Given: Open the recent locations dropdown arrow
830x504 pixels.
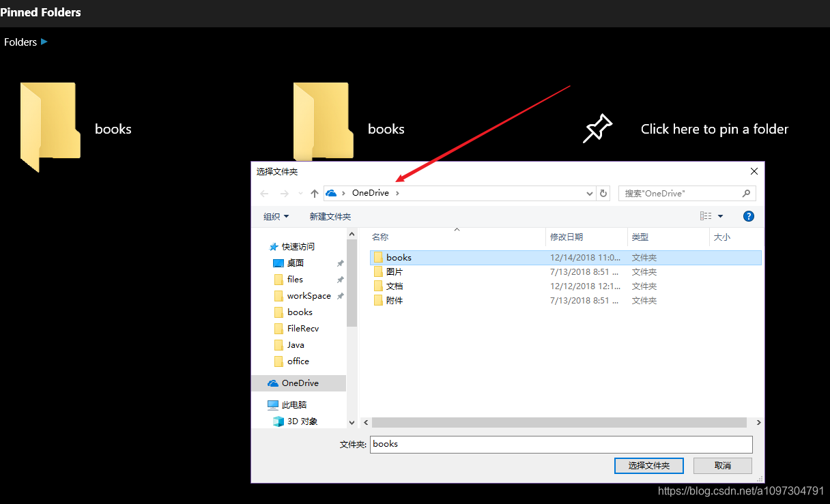Looking at the screenshot, I should [x=301, y=194].
